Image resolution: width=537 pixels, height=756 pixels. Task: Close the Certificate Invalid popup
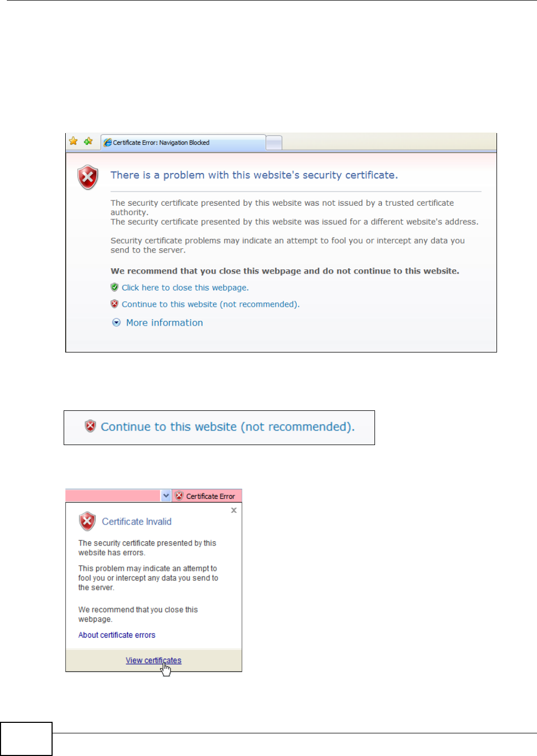tap(234, 510)
